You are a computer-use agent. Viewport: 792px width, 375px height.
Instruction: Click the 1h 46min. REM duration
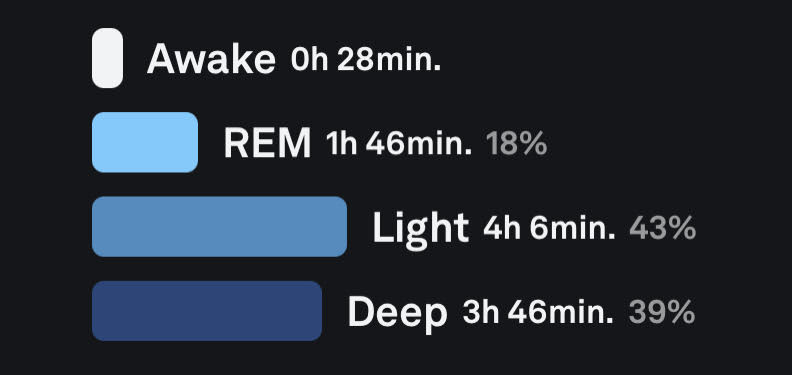click(399, 144)
